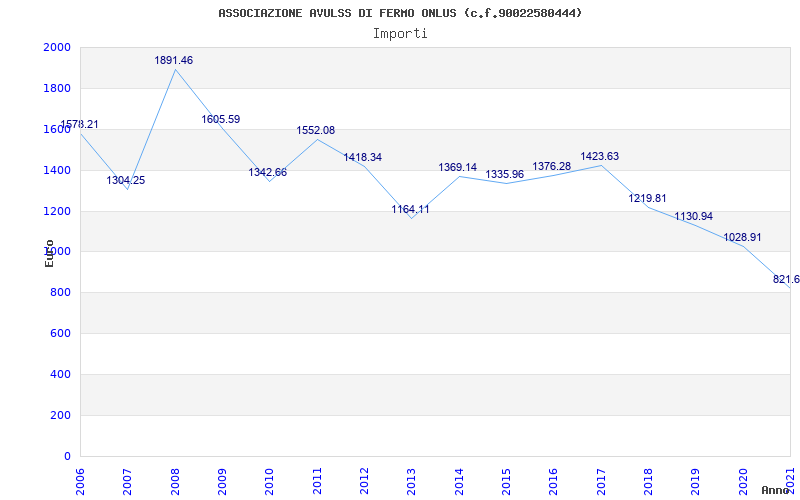
Task: Click the 1304.25 value label
Action: [x=126, y=180]
